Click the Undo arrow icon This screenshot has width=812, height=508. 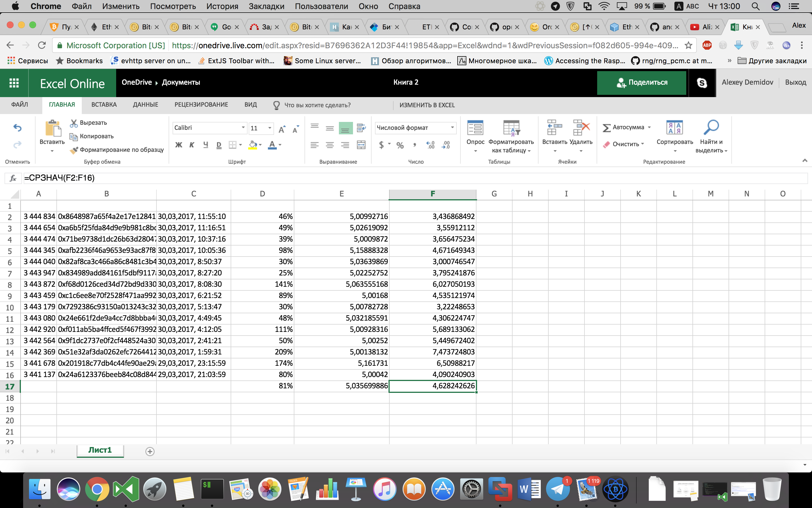click(17, 128)
